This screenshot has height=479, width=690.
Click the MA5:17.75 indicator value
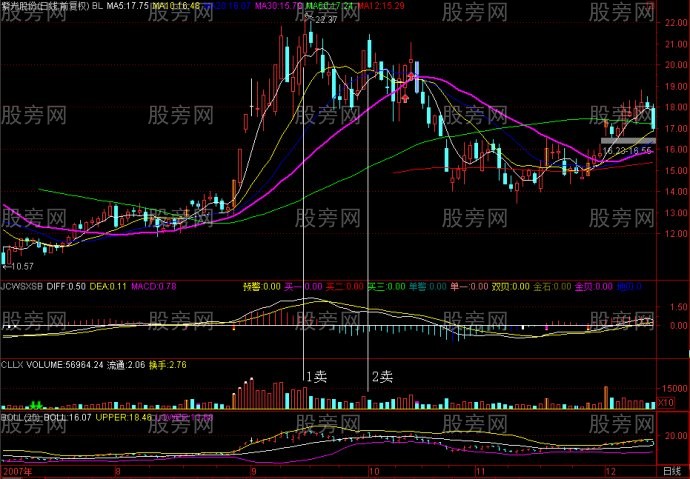127,6
